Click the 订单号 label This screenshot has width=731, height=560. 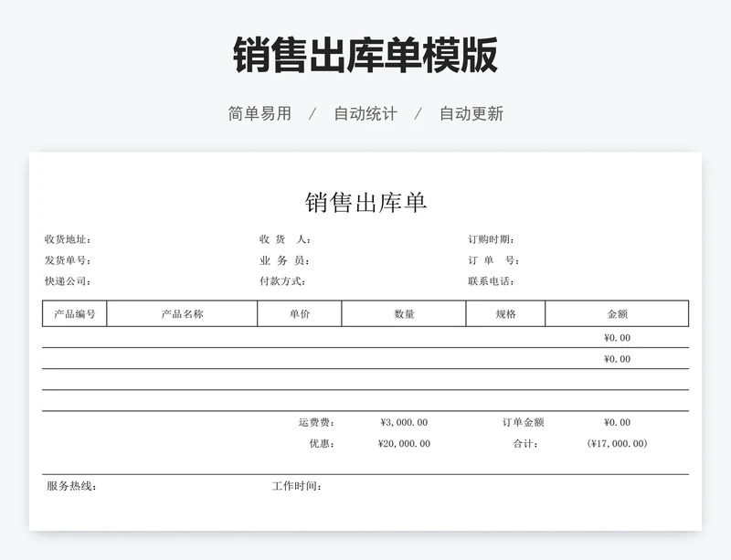493,260
